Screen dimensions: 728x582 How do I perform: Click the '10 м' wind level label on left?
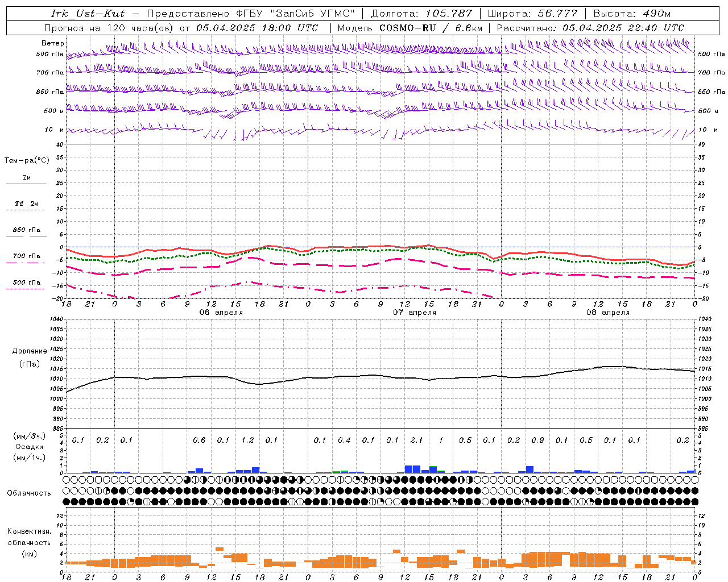[55, 130]
